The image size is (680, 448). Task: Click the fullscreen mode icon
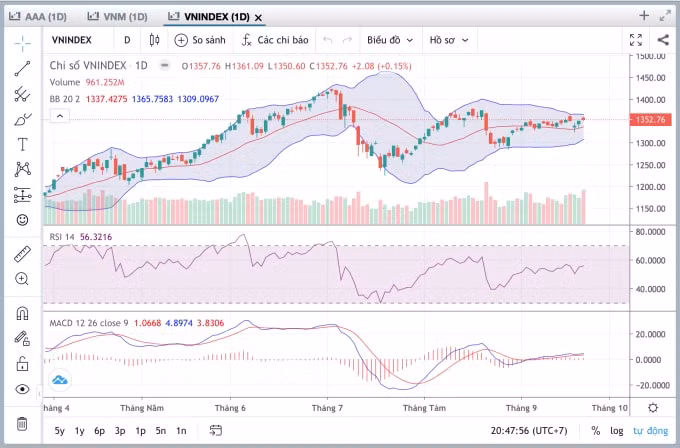636,40
